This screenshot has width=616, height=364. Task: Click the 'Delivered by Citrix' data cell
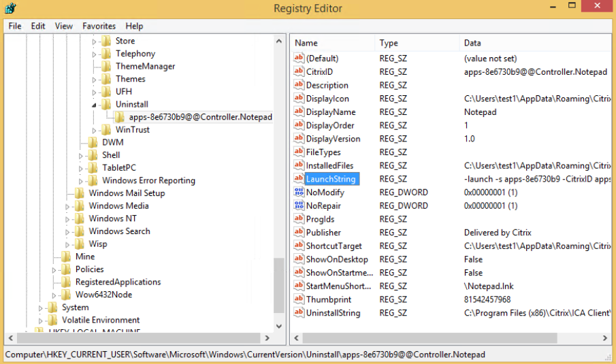coord(498,233)
